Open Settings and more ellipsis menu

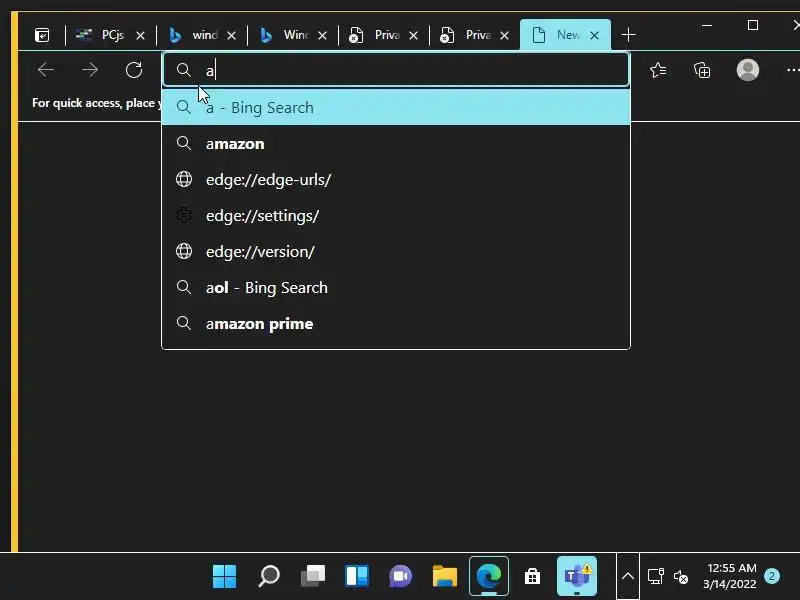792,70
